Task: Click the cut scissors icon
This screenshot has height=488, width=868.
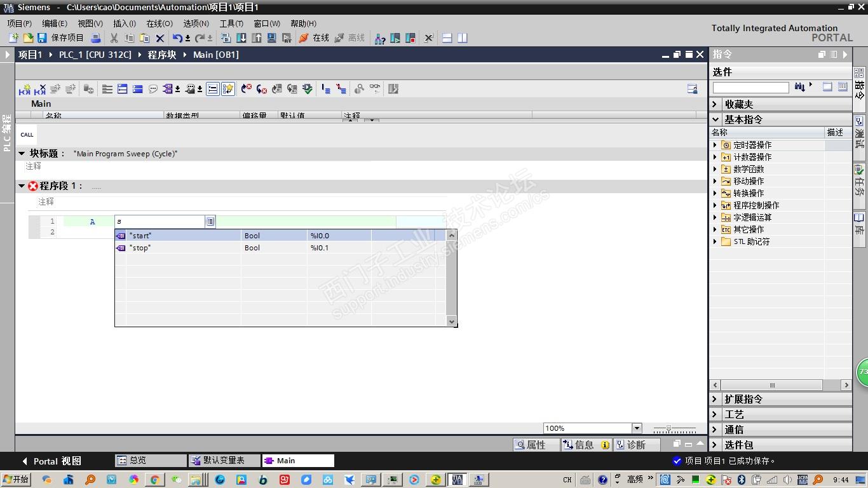Action: tap(114, 38)
